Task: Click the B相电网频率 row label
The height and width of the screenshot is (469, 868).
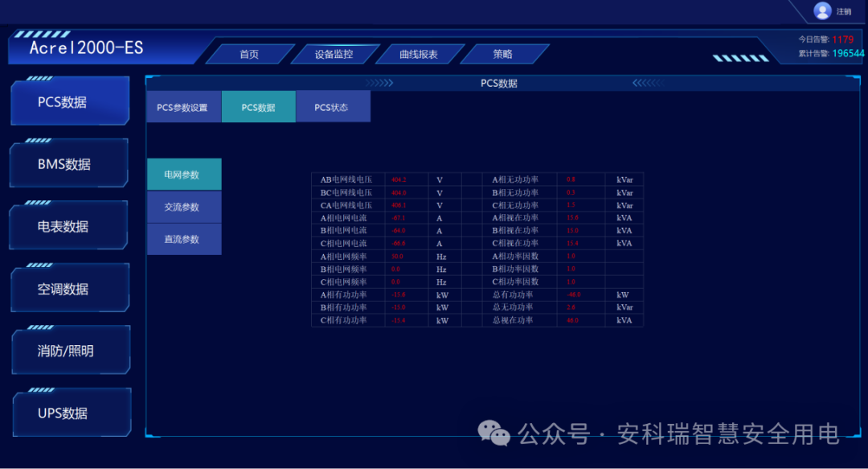Action: 343,269
